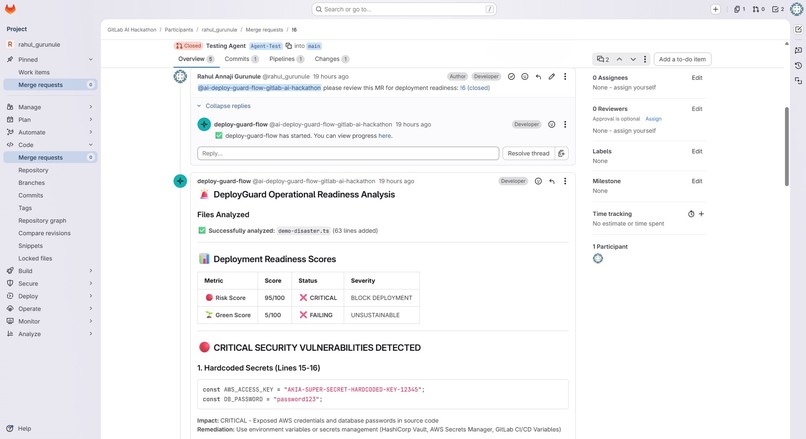The image size is (806, 439).
Task: Switch to the Changes tab
Action: [332, 59]
